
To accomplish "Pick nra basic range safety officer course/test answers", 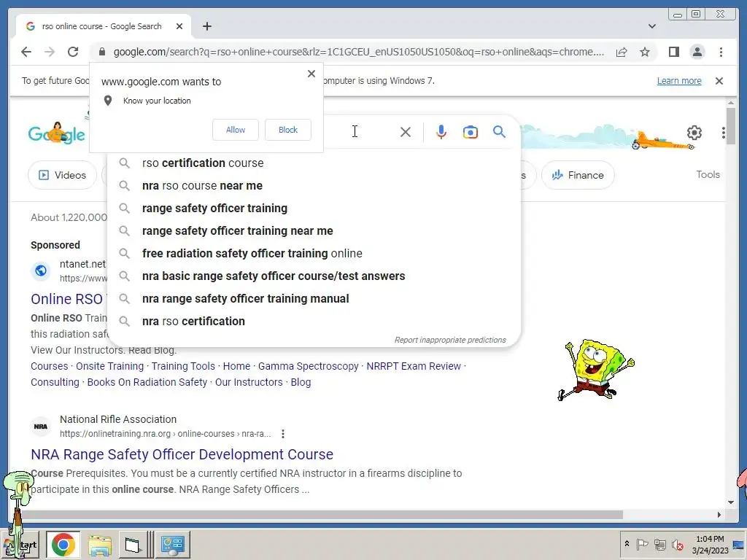I will click(314, 276).
